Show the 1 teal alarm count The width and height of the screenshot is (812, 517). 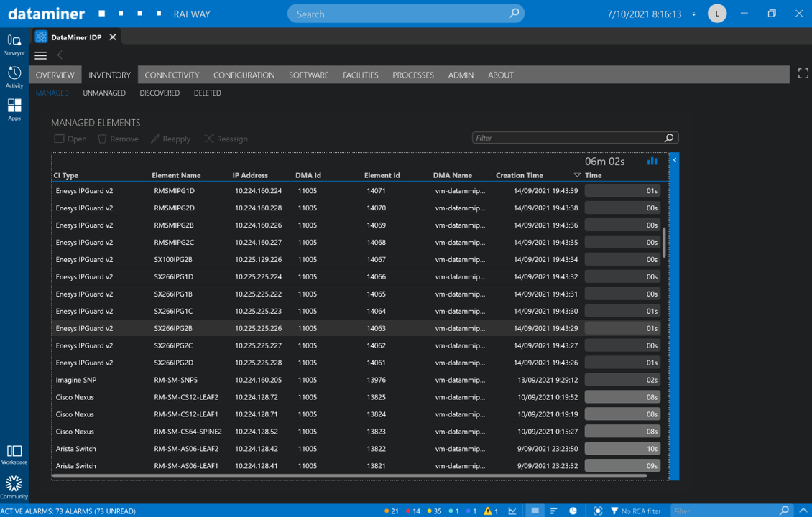(x=454, y=511)
